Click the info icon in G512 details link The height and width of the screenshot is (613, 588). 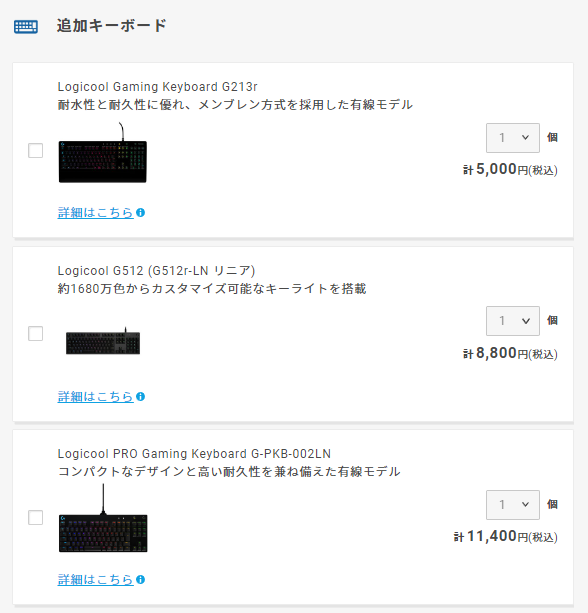(140, 397)
